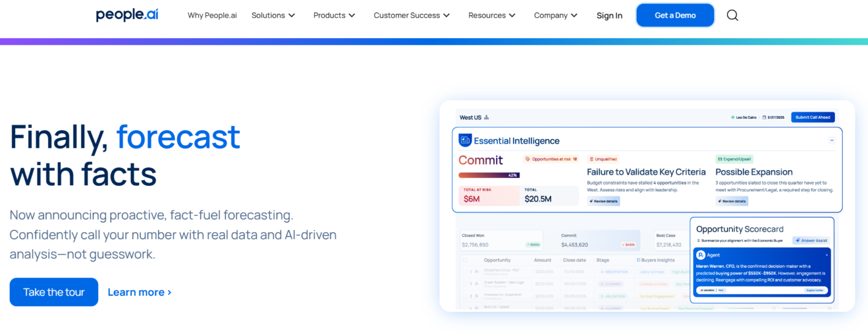
Task: Click the Opportunity column header
Action: (497, 260)
